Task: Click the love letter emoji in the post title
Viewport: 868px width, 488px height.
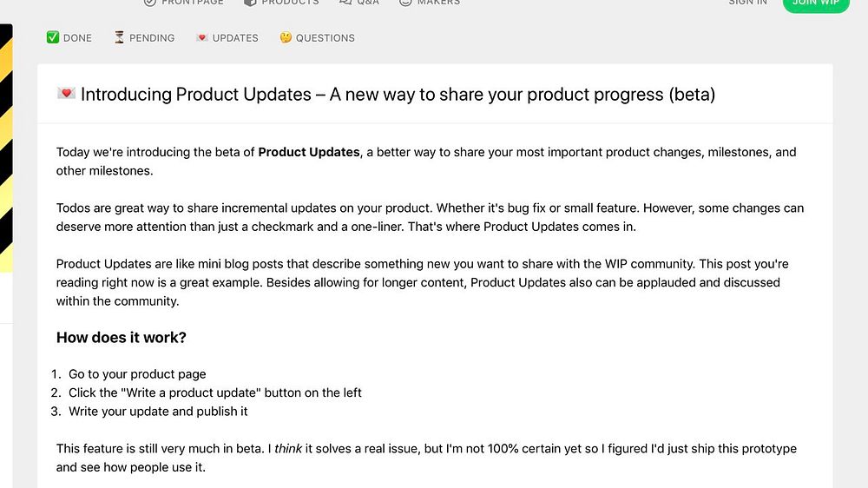Action: pos(66,94)
